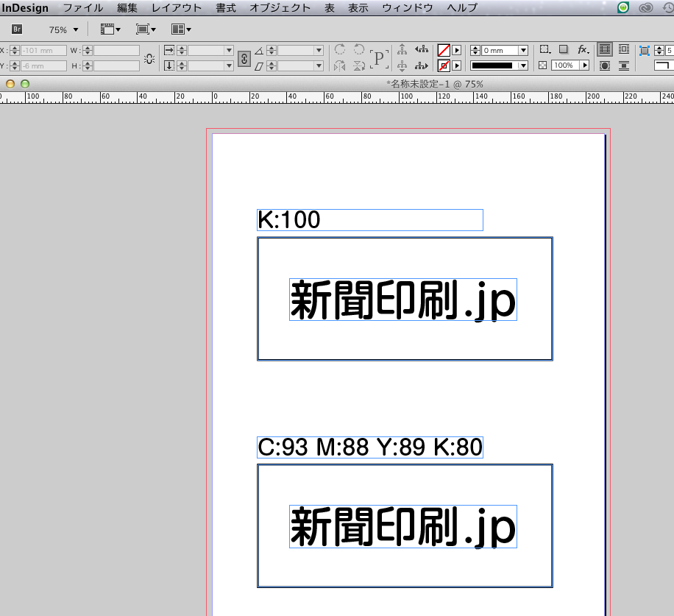Click the opacity checkerboard icon
674x616 pixels.
(543, 66)
